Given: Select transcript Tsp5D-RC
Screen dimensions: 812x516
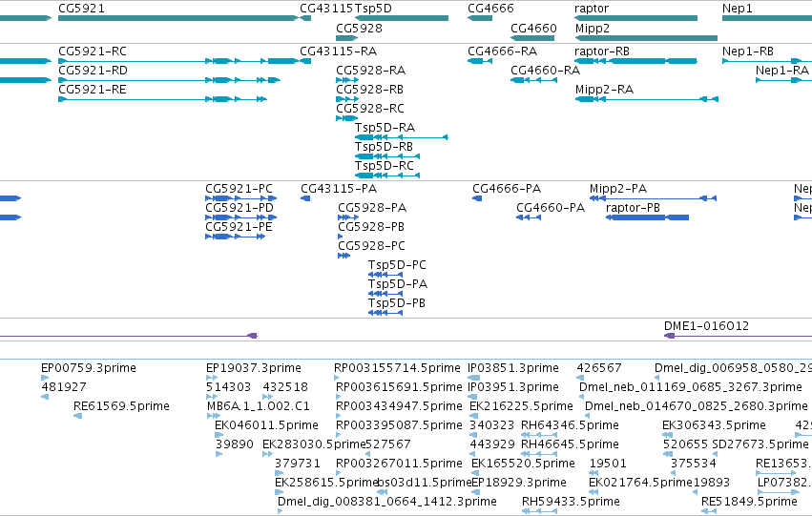Looking at the screenshot, I should pyautogui.click(x=387, y=175).
